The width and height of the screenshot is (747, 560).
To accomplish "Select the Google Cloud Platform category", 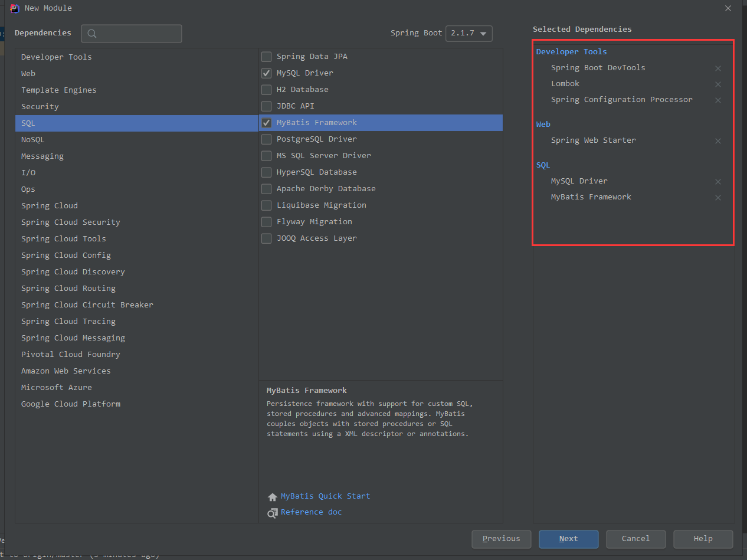I will click(137, 404).
